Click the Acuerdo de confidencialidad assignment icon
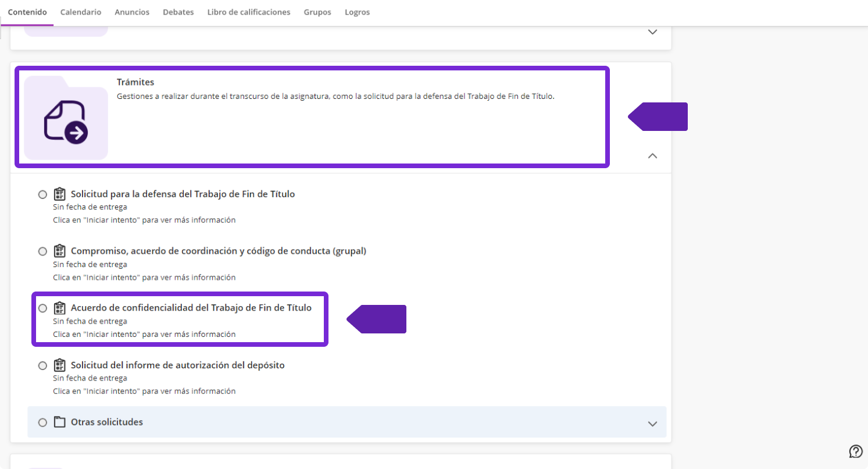The image size is (868, 469). [59, 308]
